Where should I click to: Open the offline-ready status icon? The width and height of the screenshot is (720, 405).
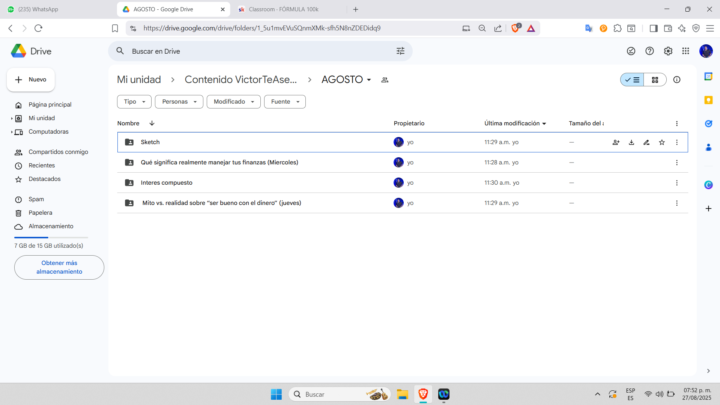tap(631, 51)
